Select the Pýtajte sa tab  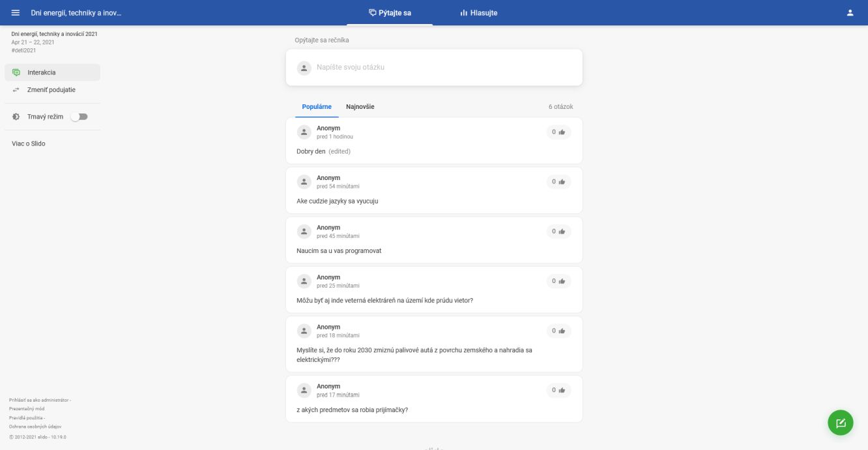(390, 13)
